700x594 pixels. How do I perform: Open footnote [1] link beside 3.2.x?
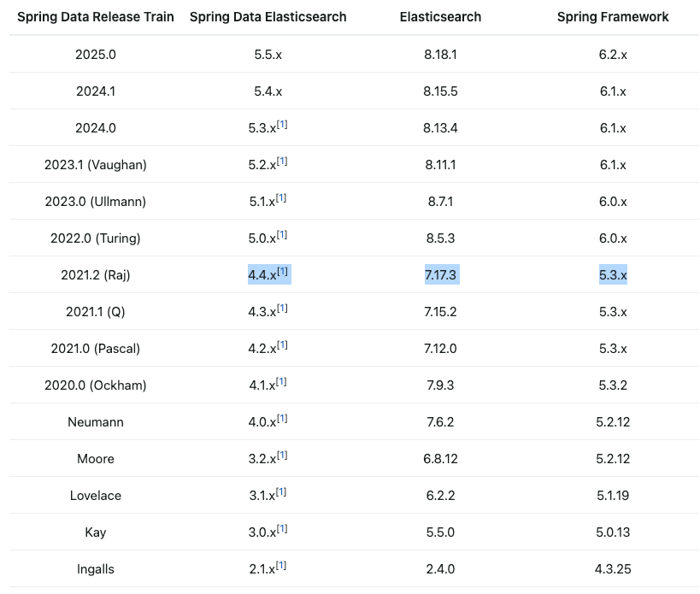[x=282, y=456]
